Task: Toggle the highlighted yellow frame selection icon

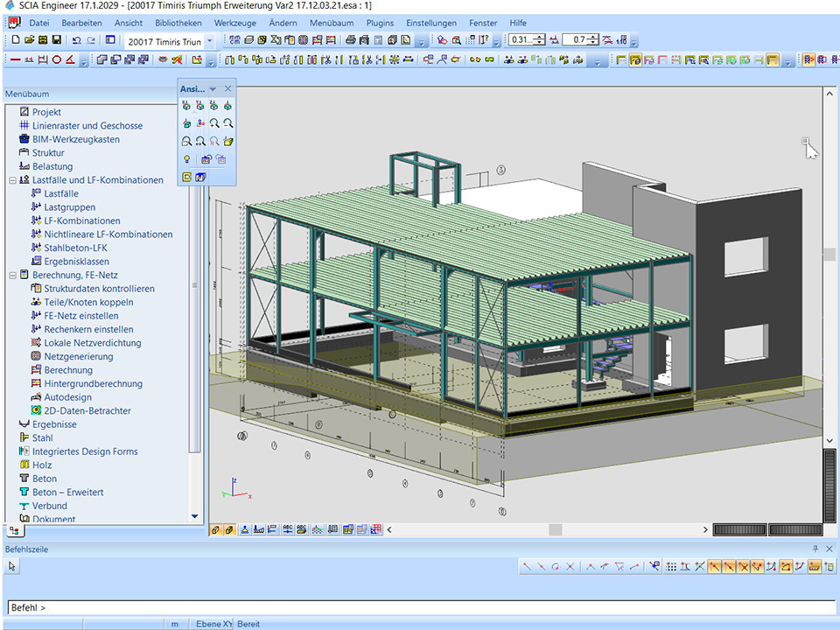Action: pyautogui.click(x=773, y=59)
